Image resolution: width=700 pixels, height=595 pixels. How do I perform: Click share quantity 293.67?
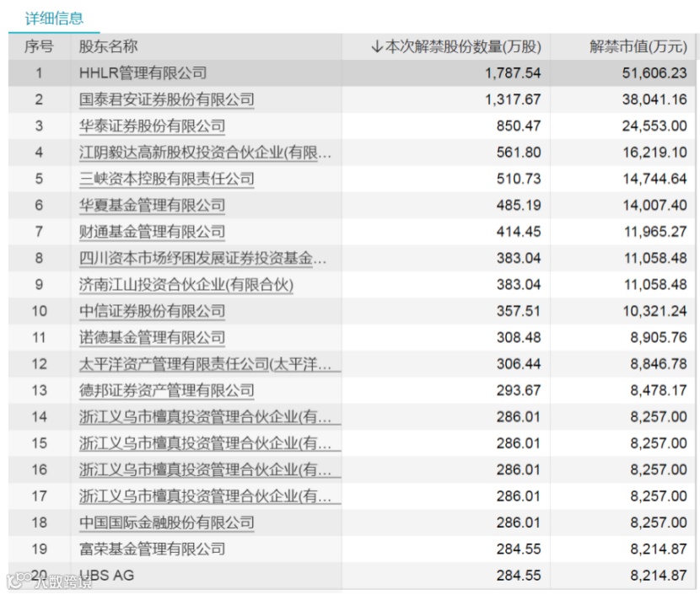coord(519,390)
